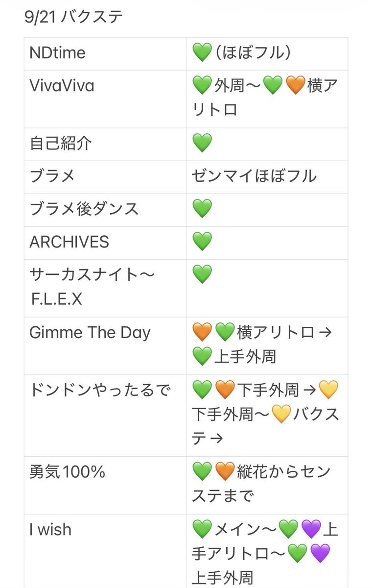Click the Gimme The Day song cell
The height and width of the screenshot is (588, 373).
(105, 346)
